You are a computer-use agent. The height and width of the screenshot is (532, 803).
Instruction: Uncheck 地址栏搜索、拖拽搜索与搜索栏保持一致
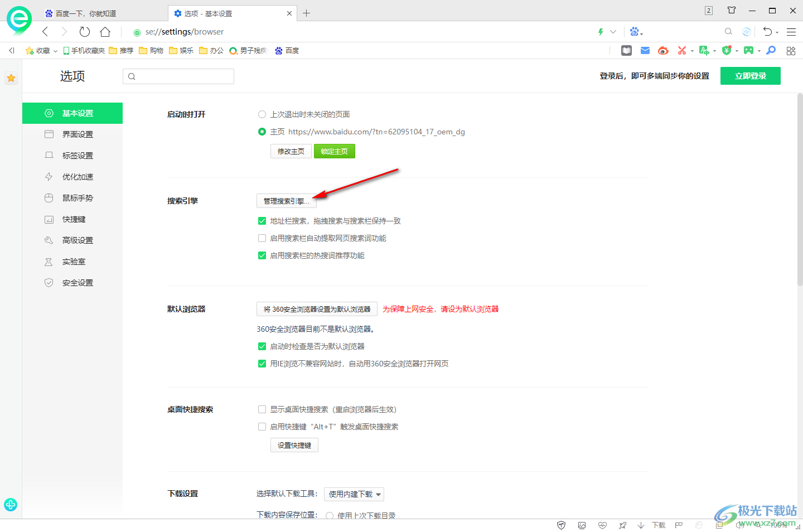click(x=262, y=221)
